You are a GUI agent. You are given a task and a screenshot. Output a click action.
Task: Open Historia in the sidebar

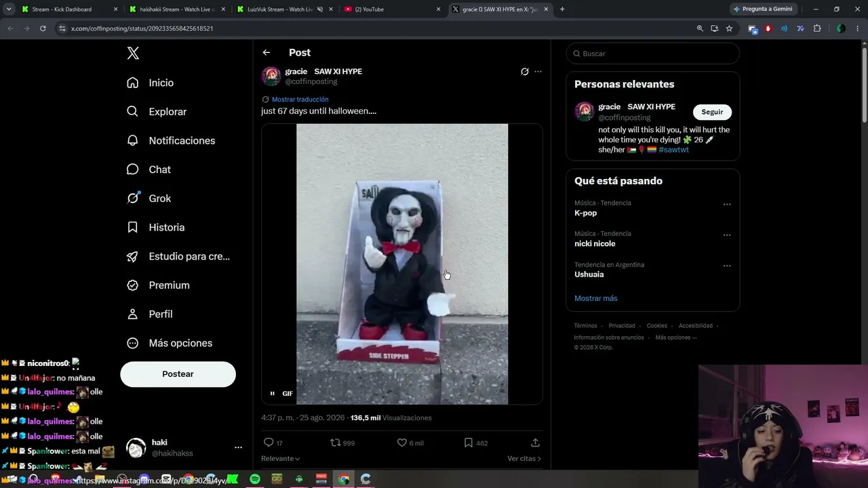(156, 227)
